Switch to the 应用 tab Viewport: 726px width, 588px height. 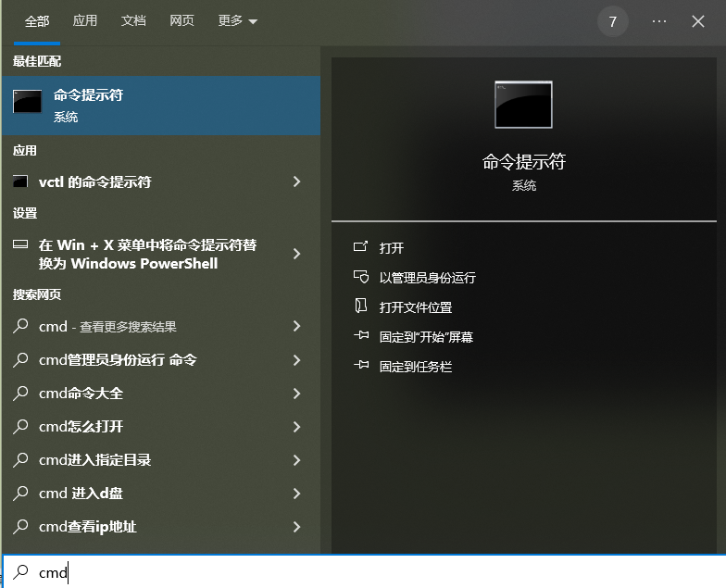85,21
